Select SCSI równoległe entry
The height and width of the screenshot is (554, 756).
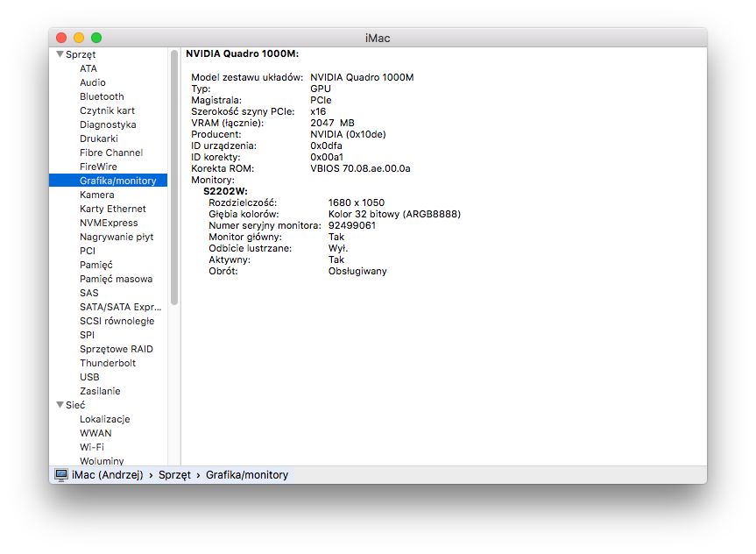(x=117, y=321)
